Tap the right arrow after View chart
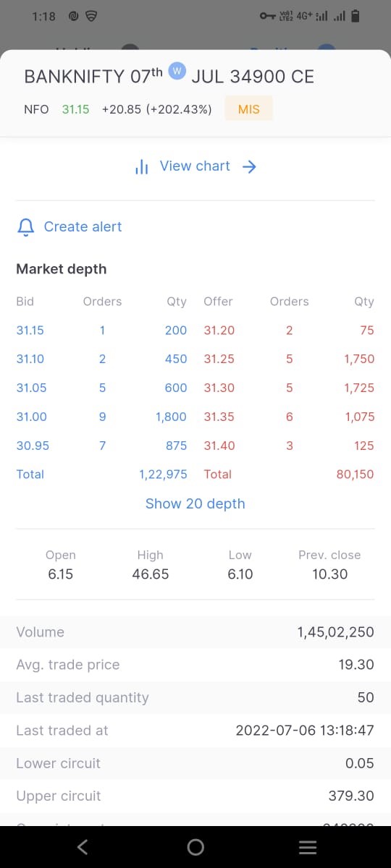Viewport: 391px width, 868px height. (x=249, y=166)
